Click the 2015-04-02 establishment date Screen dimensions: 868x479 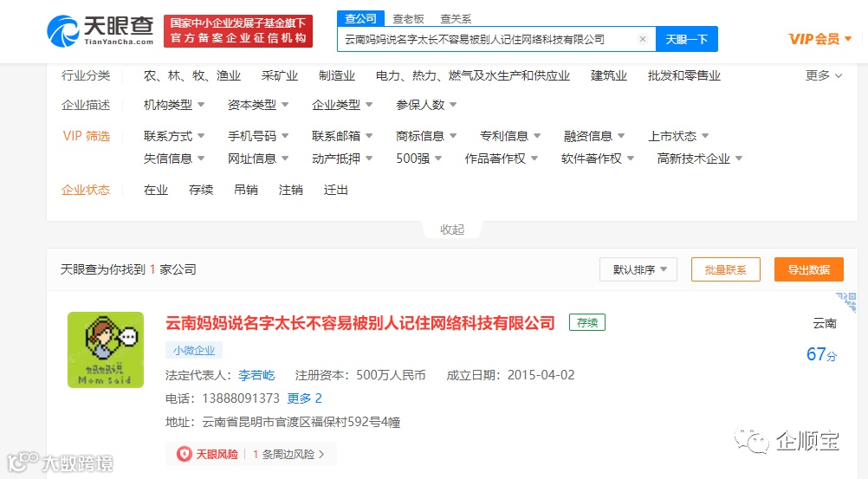tap(541, 375)
